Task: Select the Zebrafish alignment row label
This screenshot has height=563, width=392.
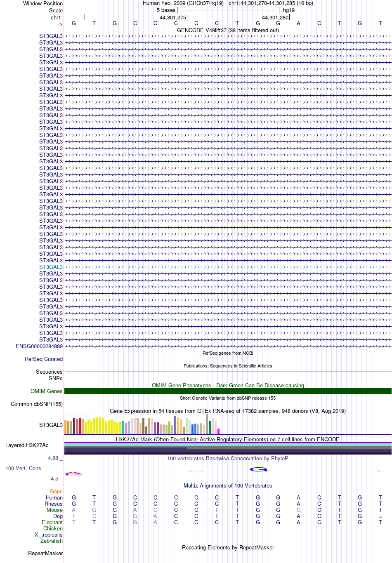Action: tap(52, 541)
